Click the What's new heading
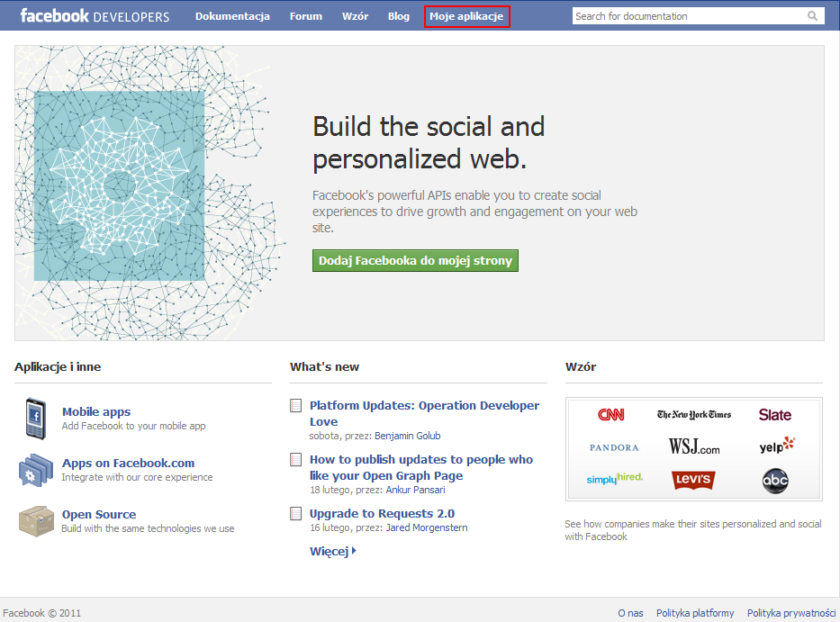Viewport: 840px width, 622px height. (325, 367)
